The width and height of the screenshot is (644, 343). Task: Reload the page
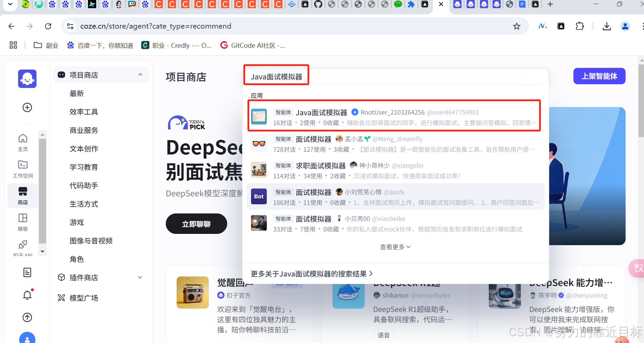click(x=48, y=26)
